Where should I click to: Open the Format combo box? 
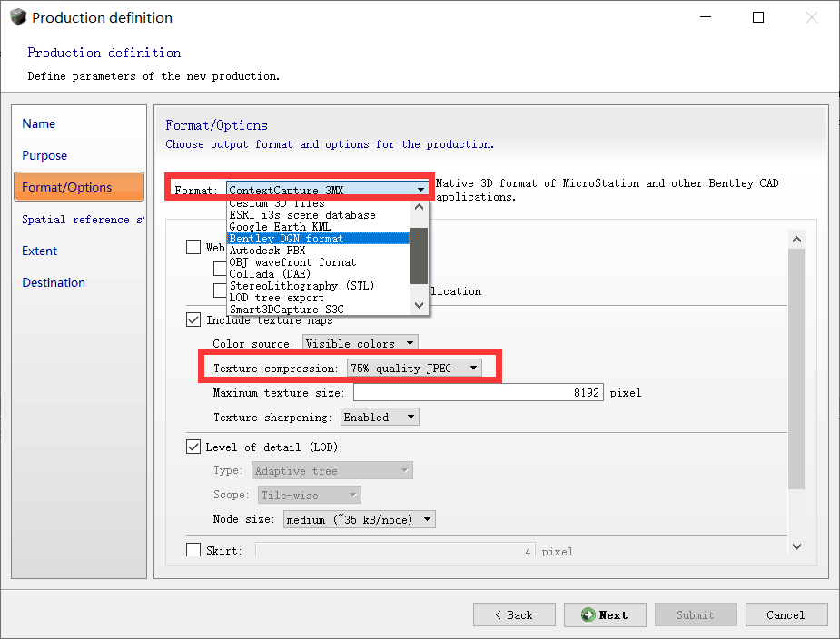click(x=327, y=190)
